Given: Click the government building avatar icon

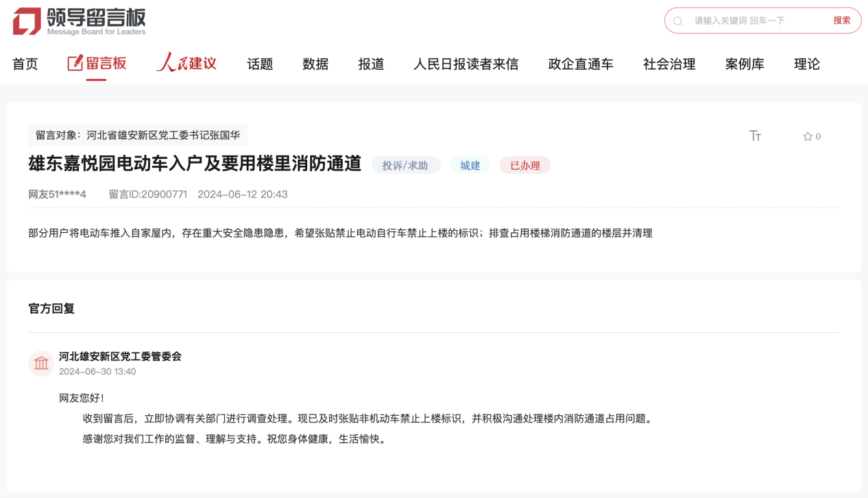Looking at the screenshot, I should (x=41, y=363).
